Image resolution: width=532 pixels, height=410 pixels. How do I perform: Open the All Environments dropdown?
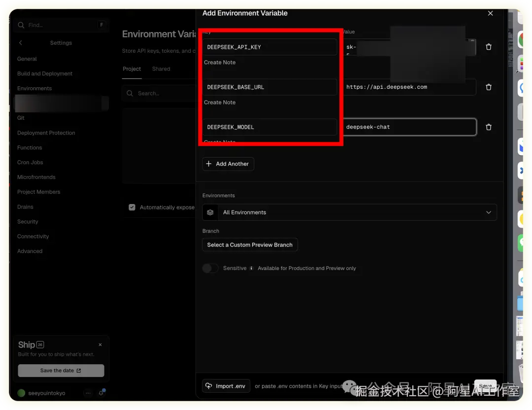349,212
